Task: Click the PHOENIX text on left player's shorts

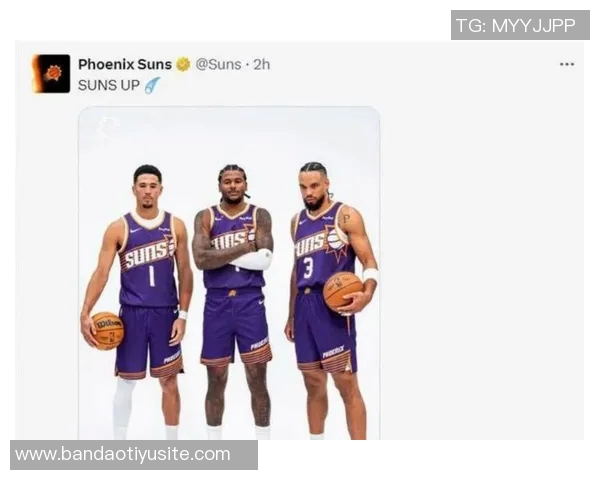Action: click(x=171, y=358)
